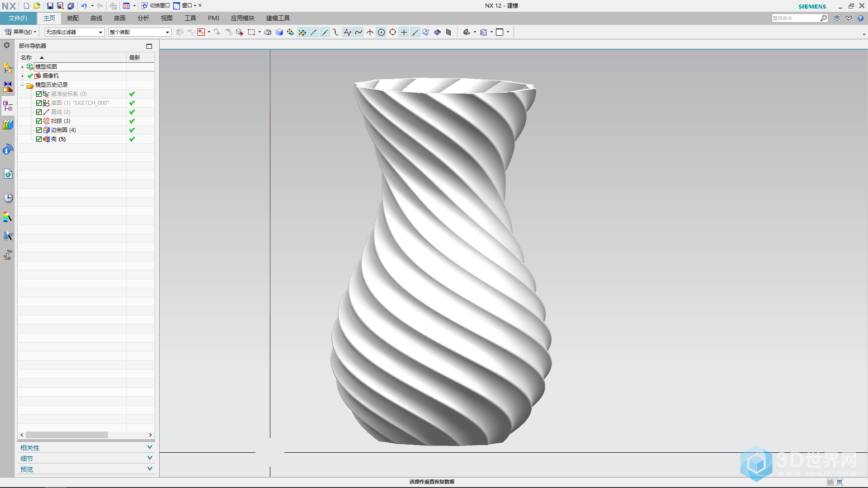Collapse the 模型历史记录 tree node
Screen dimensions: 868x488
point(22,85)
